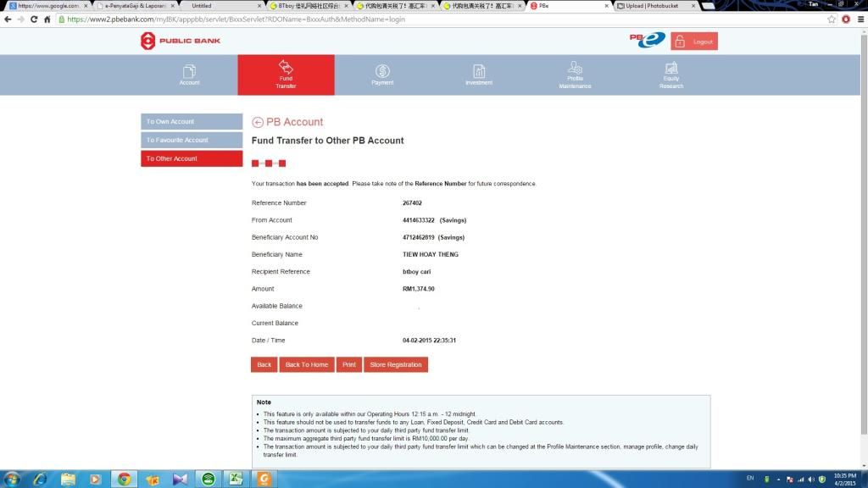The width and height of the screenshot is (868, 488).
Task: Open the Investment chart icon
Action: 479,72
